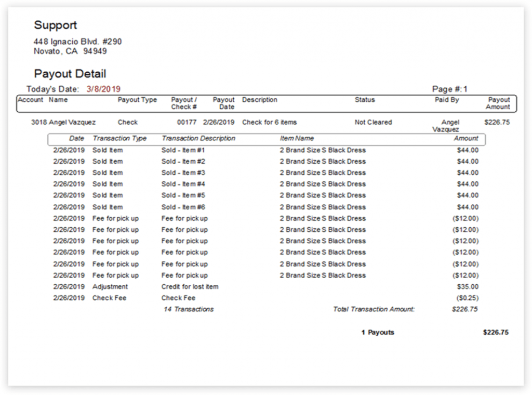The image size is (532, 395).
Task: Click check number 00177
Action: 187,123
